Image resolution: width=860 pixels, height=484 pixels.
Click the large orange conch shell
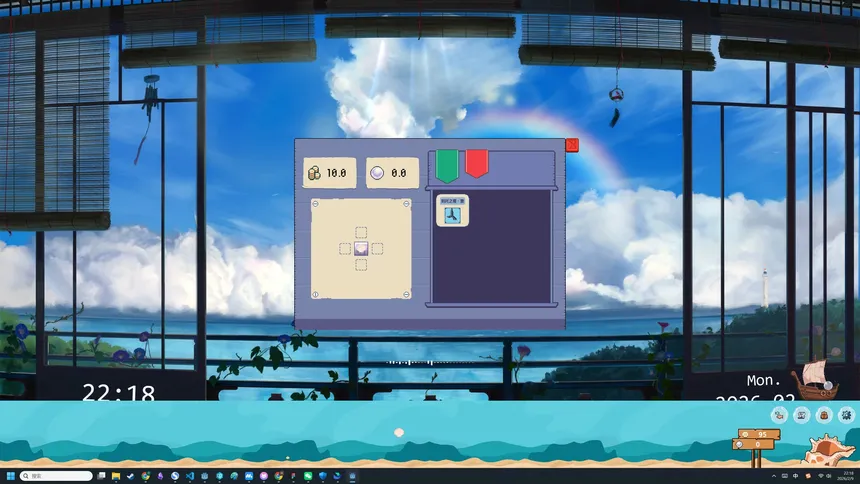(x=828, y=450)
